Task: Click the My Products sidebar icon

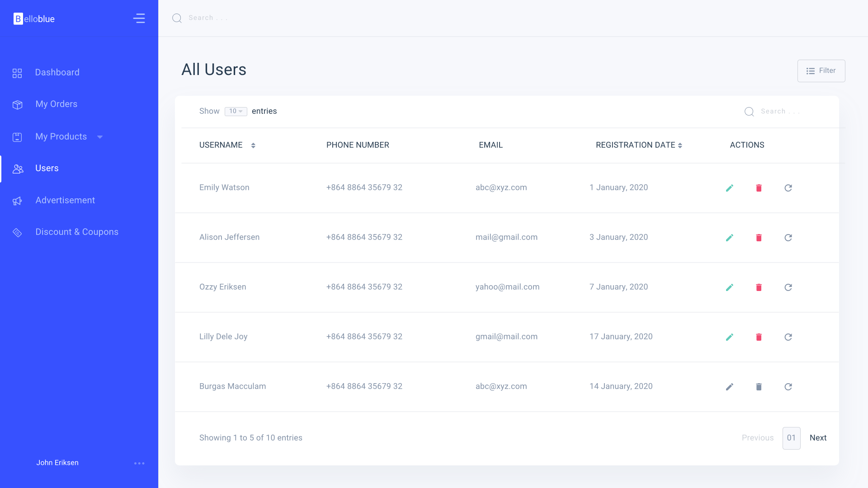Action: (17, 137)
